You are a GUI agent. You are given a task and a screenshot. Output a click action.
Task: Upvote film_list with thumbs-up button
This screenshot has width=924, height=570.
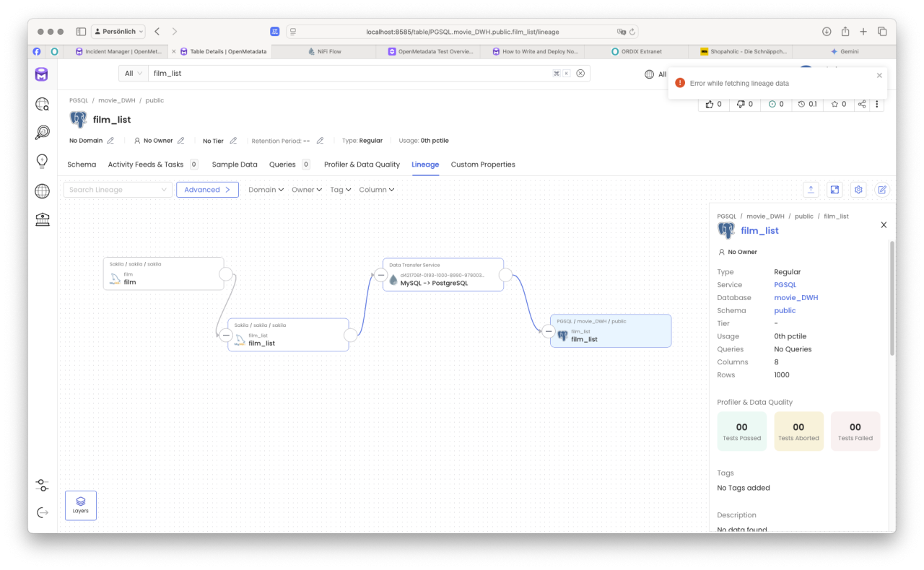click(713, 104)
